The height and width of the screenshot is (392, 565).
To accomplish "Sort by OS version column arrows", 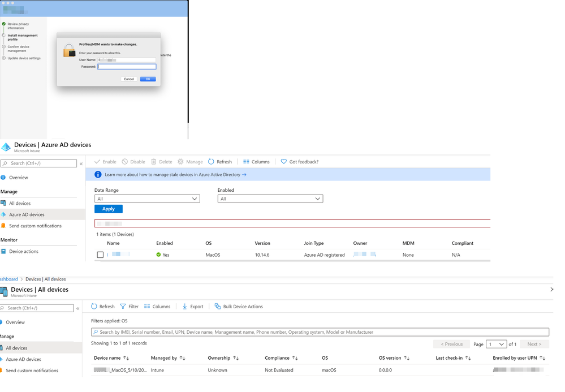I will click(407, 357).
